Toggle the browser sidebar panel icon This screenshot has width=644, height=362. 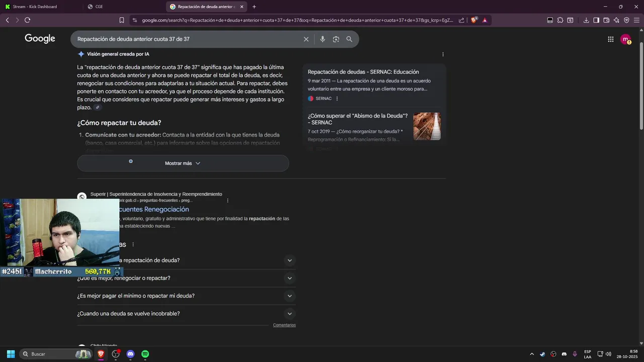[x=596, y=20]
